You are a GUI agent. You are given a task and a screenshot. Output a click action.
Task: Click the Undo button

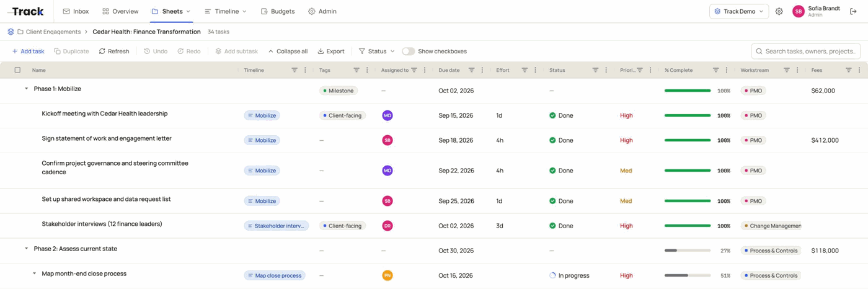(156, 51)
